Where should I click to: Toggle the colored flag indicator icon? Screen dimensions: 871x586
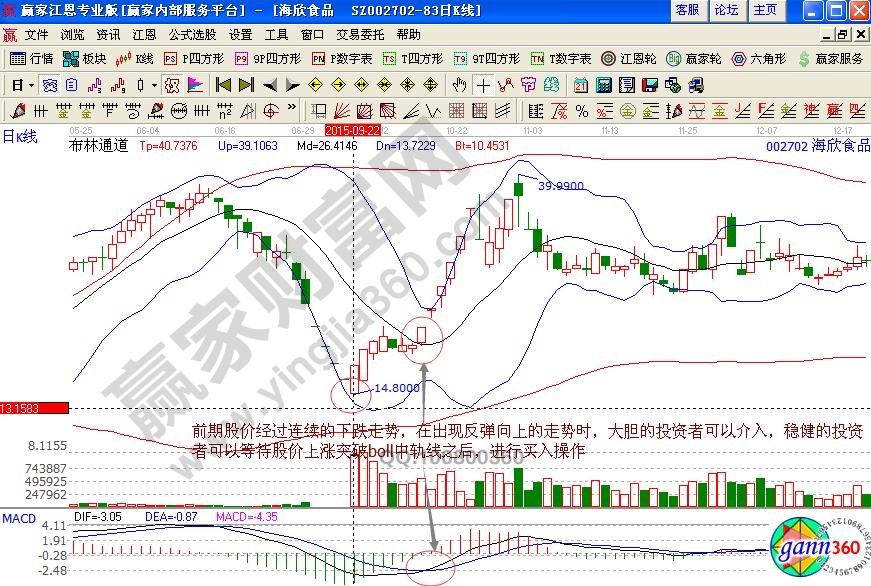[196, 85]
